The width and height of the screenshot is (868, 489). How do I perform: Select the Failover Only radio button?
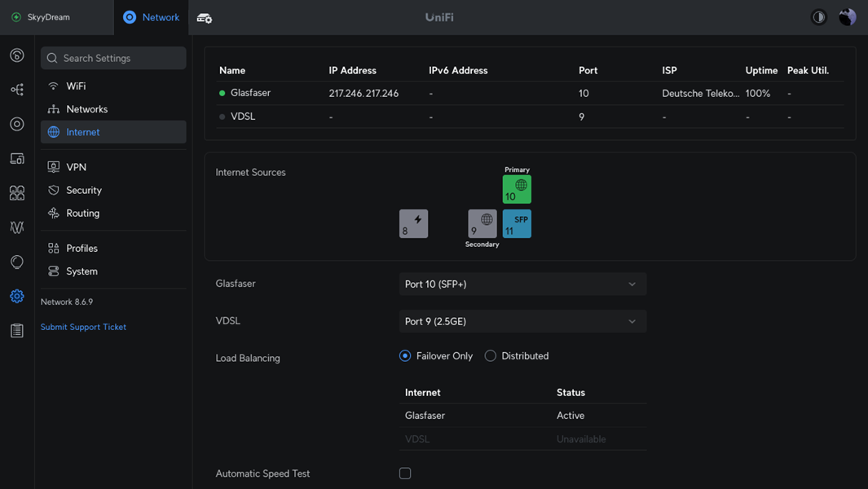click(405, 356)
